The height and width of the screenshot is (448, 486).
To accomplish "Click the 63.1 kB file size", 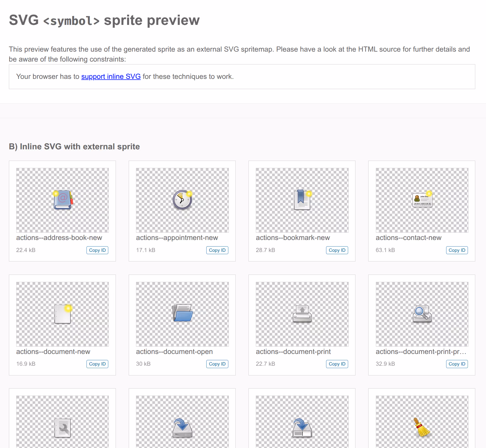I will pyautogui.click(x=385, y=250).
